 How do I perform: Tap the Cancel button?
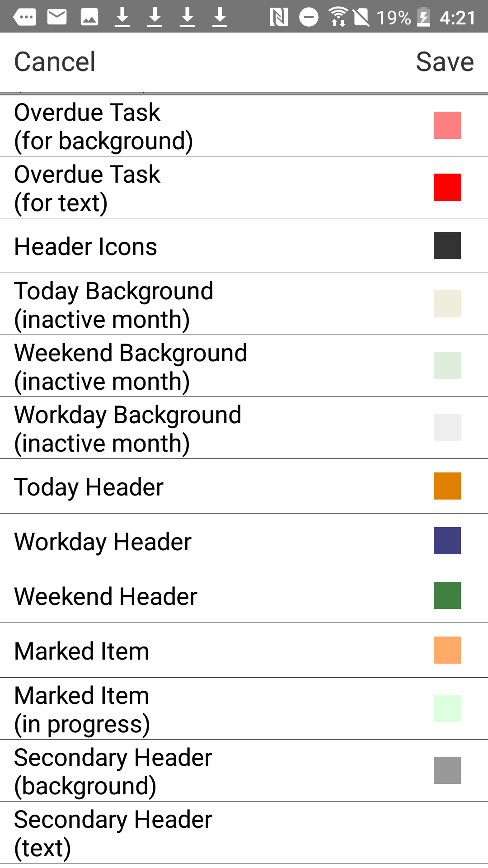click(55, 62)
